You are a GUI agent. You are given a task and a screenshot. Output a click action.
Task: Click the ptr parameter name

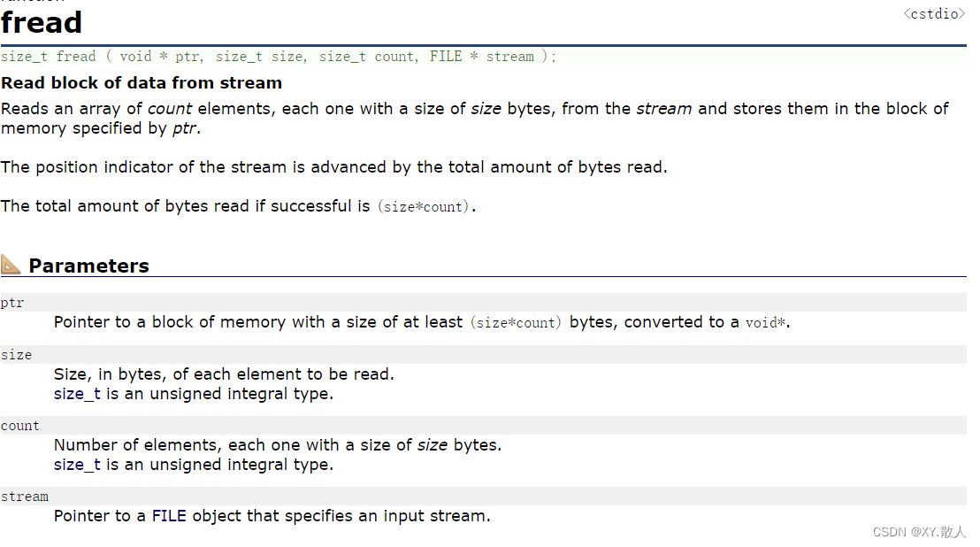(x=12, y=303)
